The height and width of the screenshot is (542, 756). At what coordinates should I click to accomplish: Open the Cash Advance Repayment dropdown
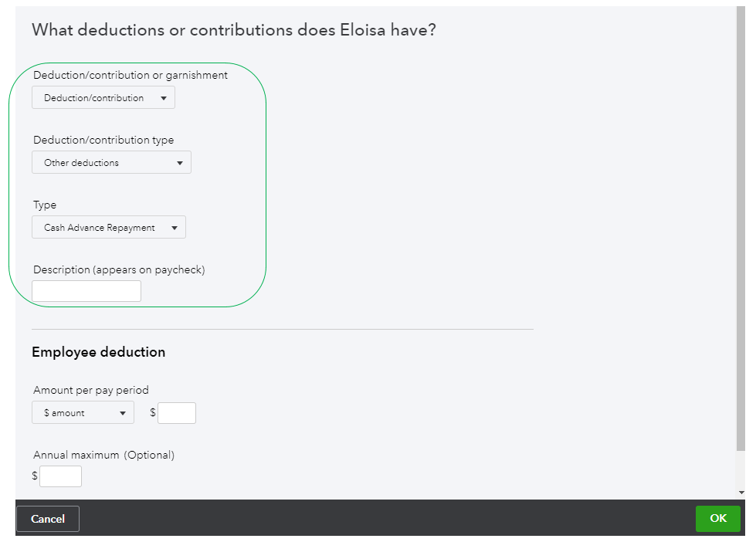(x=109, y=228)
